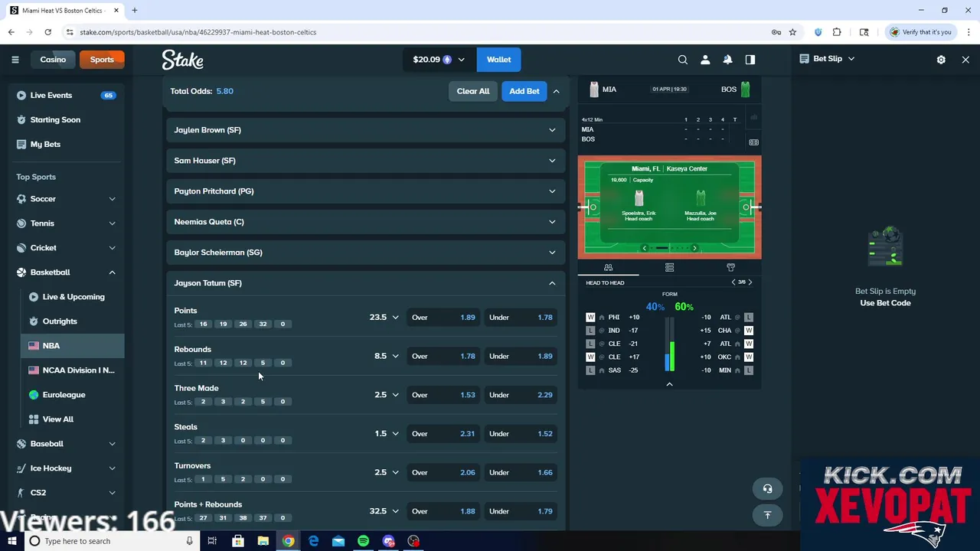Select Three Made Over 1.53 odds
This screenshot has height=551, width=980.
443,395
